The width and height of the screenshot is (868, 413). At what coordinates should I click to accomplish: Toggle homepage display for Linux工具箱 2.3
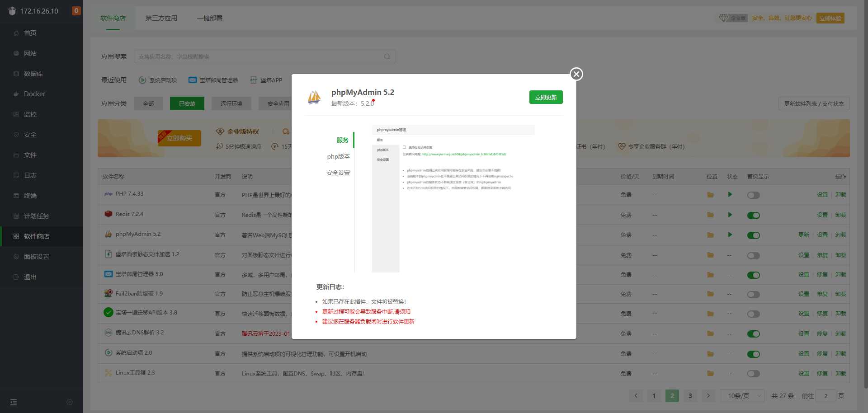(x=754, y=374)
